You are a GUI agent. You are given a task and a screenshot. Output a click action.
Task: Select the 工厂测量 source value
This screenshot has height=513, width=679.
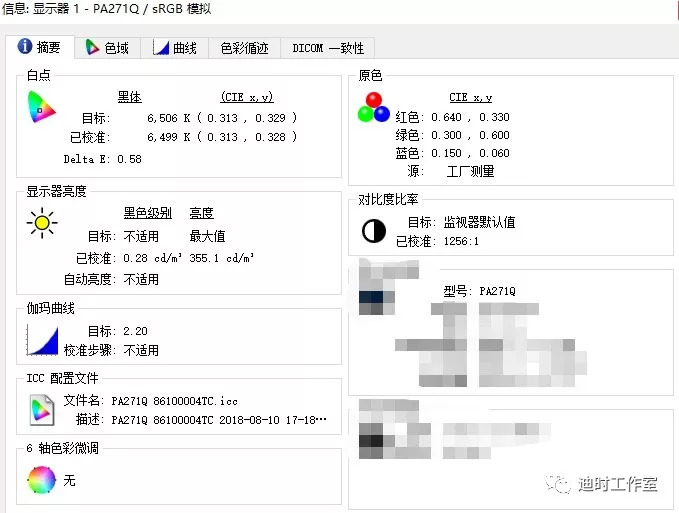tap(470, 171)
